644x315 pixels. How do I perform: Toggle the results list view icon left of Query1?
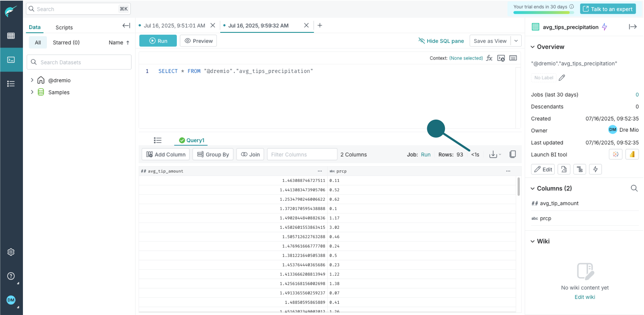(x=157, y=140)
